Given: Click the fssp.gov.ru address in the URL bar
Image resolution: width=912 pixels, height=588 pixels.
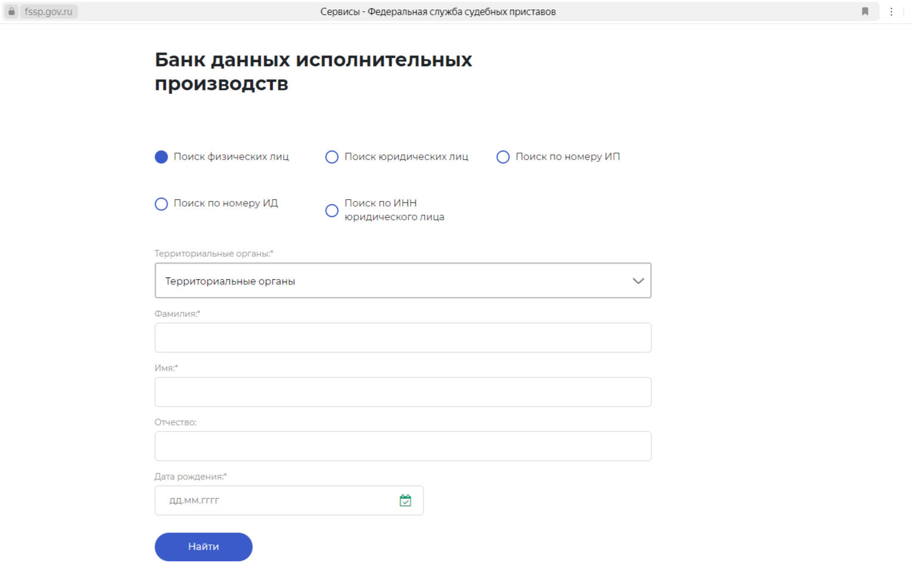Looking at the screenshot, I should point(48,11).
